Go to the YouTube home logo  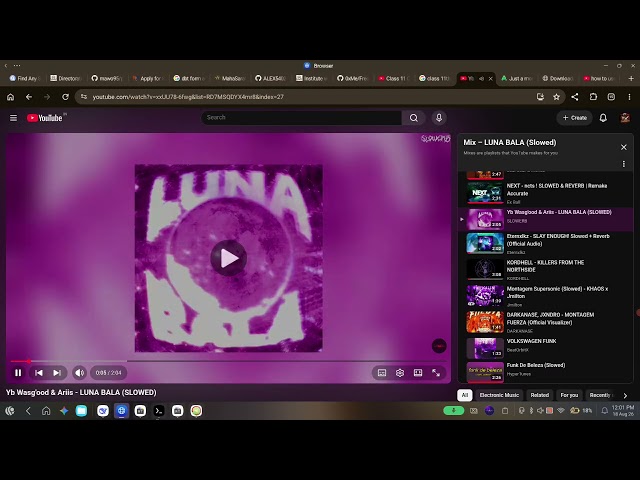(x=45, y=118)
